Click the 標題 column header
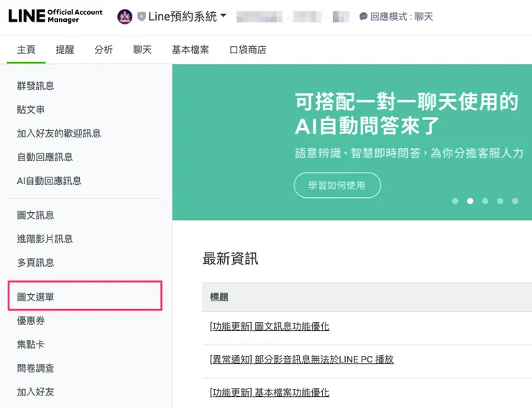 click(219, 297)
